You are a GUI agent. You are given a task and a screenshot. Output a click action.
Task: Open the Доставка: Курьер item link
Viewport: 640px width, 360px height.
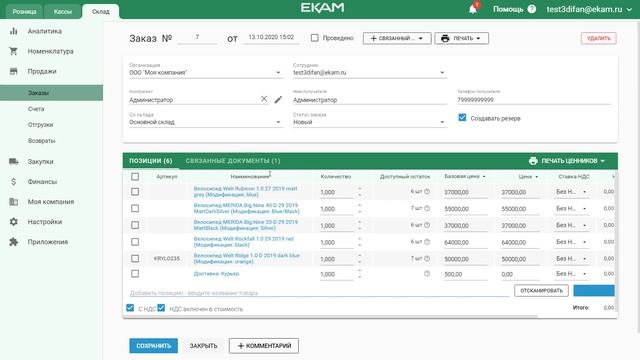(216, 274)
